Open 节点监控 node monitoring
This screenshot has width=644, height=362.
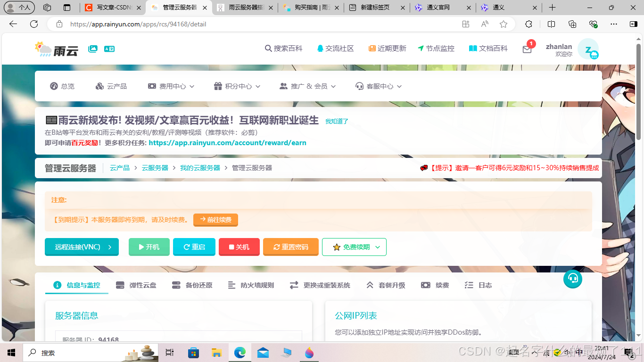point(436,49)
